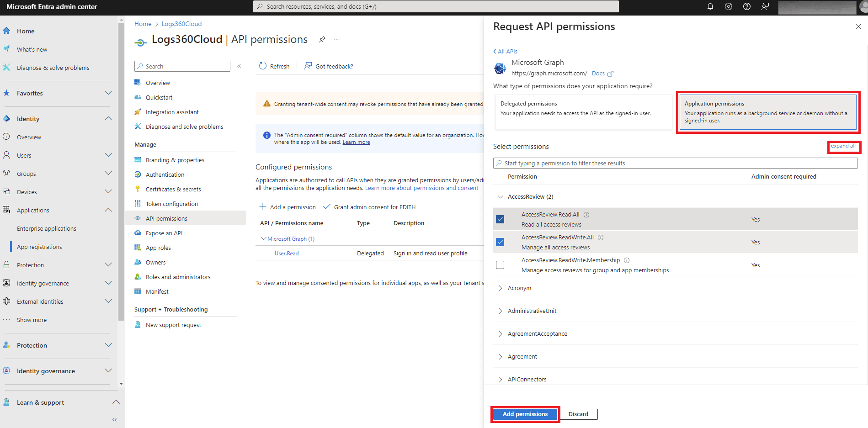Screen dimensions: 868x428
Task: Click the expand all link
Action: (843, 146)
